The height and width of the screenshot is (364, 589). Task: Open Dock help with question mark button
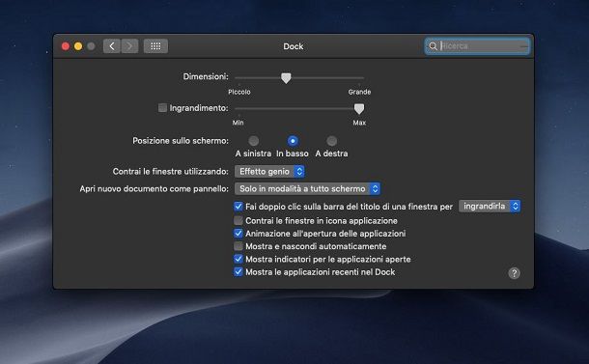[515, 273]
